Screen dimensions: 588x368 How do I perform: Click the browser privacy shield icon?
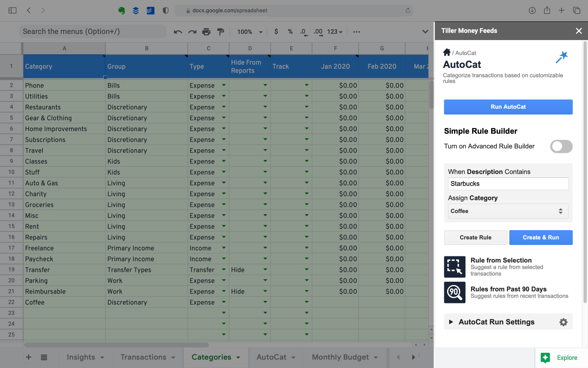pyautogui.click(x=165, y=11)
